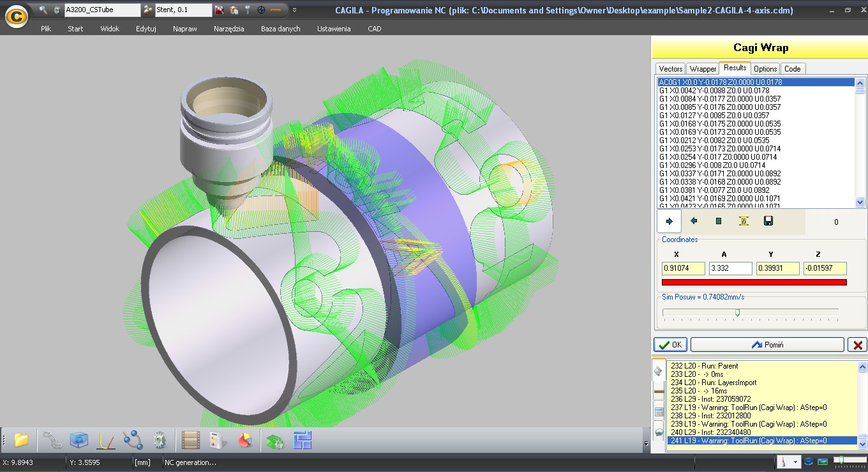Click the connected nodes path icon
The image size is (868, 472).
133,440
